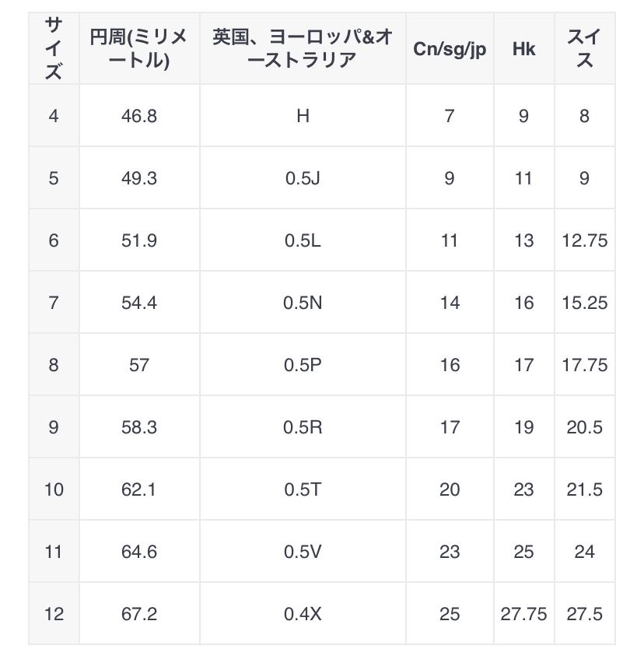Click the Hk column header
This screenshot has width=644, height=663.
point(523,49)
